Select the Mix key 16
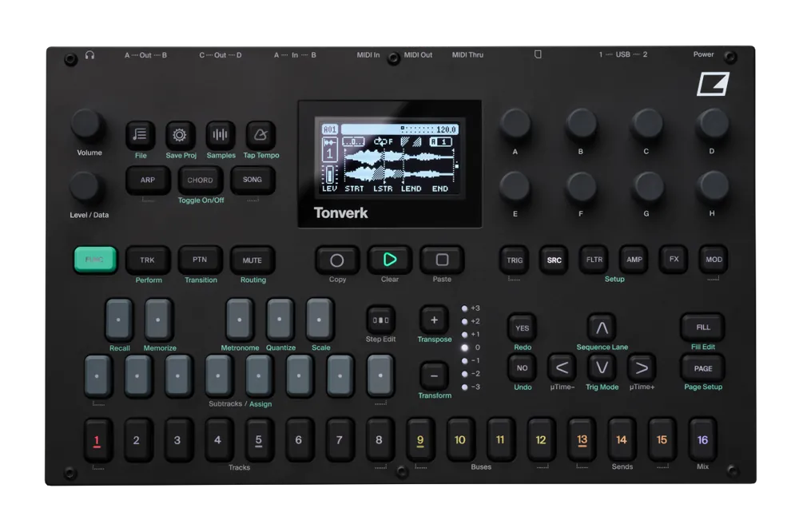Image resolution: width=799 pixels, height=532 pixels. point(702,440)
